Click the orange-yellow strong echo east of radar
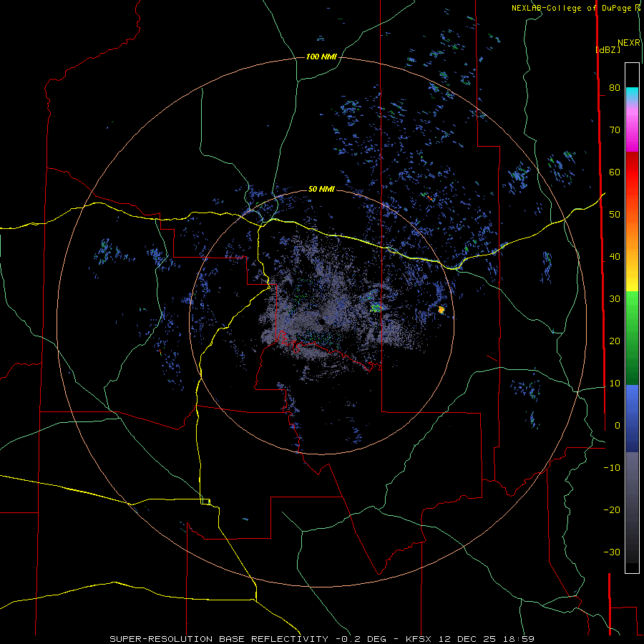The image size is (644, 644). coord(441,310)
